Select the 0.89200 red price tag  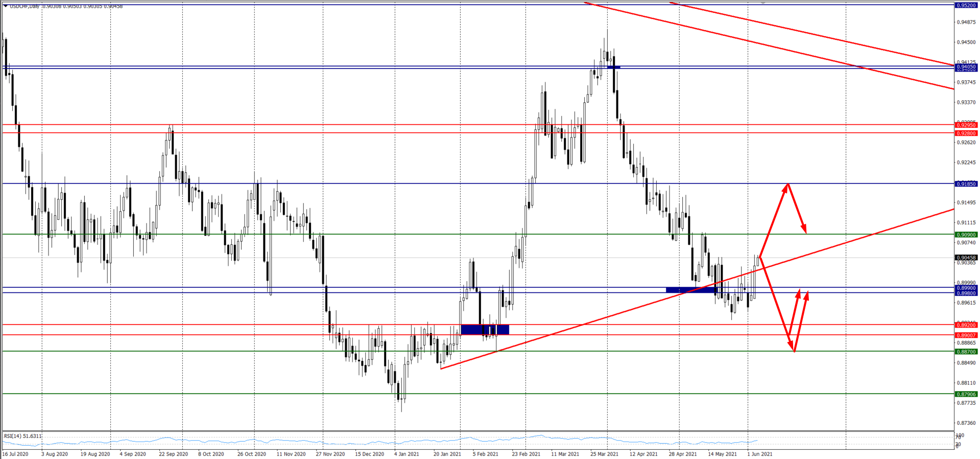tap(966, 325)
